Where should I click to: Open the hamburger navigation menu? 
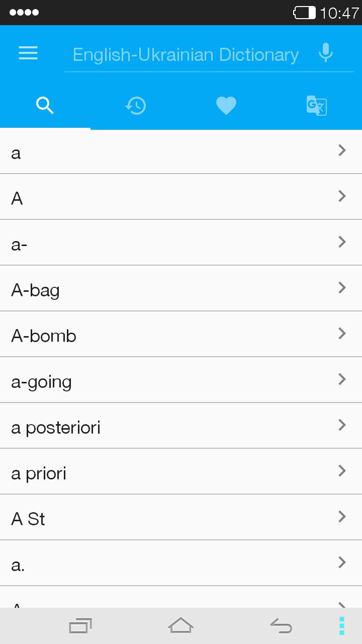click(28, 53)
